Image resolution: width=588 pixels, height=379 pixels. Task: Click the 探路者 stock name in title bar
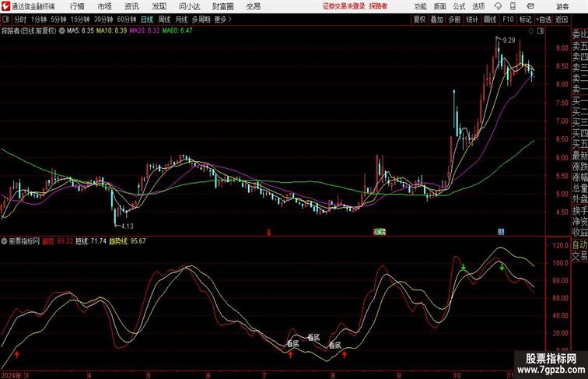tap(378, 6)
